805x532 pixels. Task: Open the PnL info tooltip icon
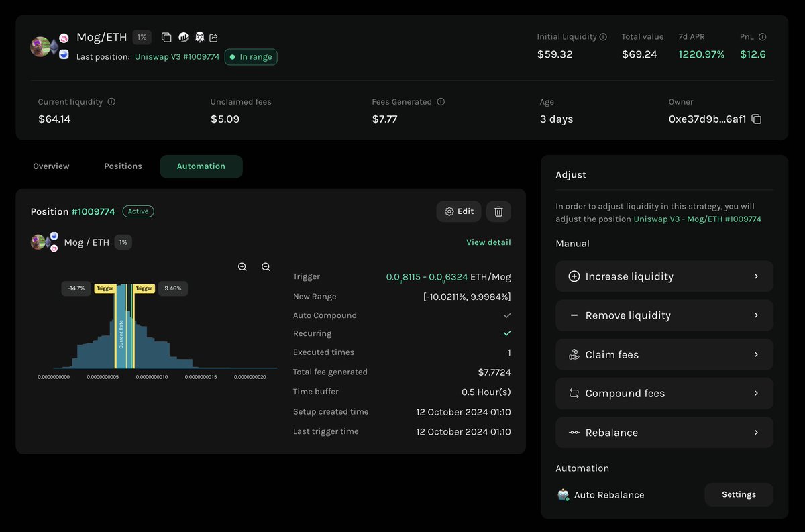tap(762, 37)
